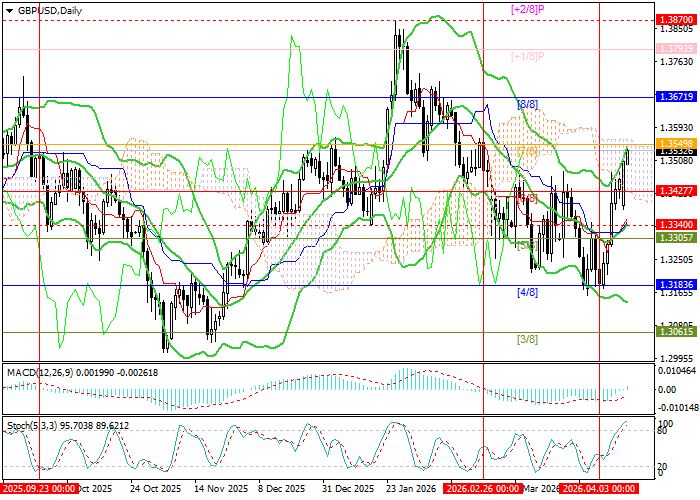This screenshot has width=700, height=500.
Task: Select the 2025.09.23 00:00 date marker label
Action: [40, 488]
